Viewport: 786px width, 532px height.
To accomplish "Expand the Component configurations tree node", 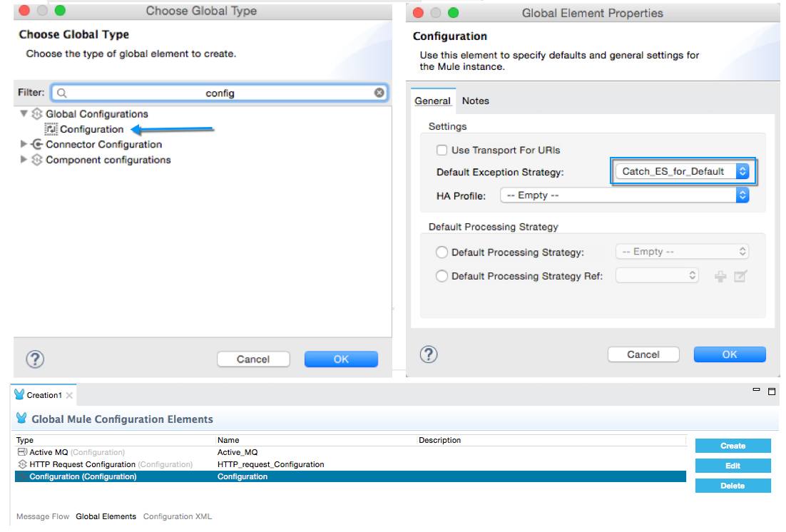I will point(24,160).
